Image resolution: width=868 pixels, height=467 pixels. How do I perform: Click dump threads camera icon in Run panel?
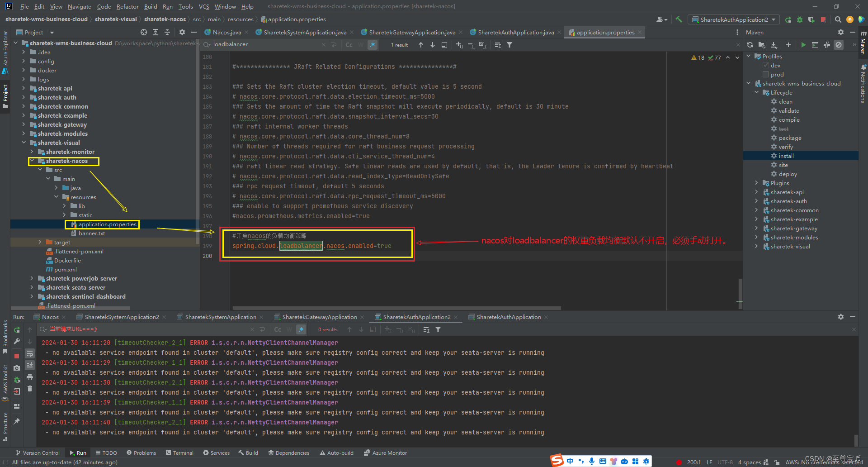[x=17, y=368]
